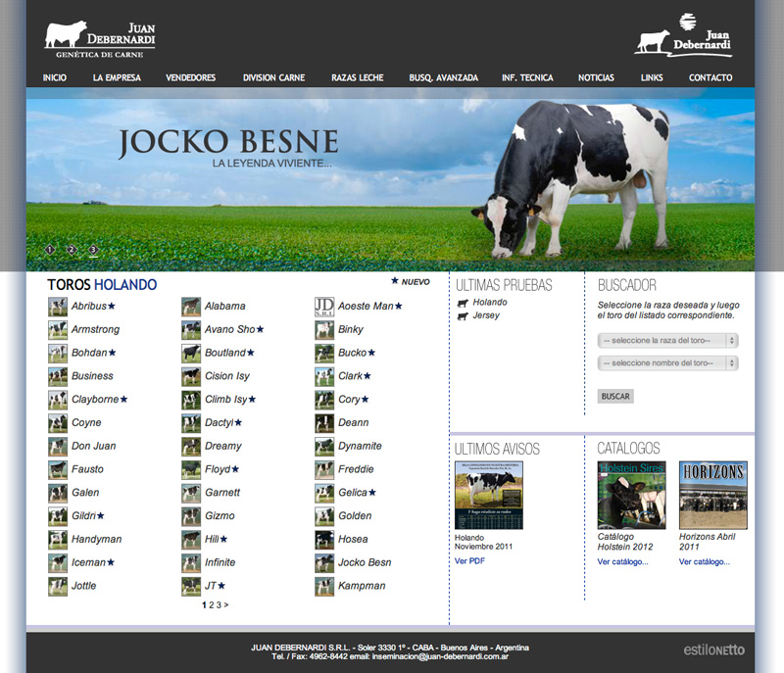
Task: Open the Ver PDF link under Holando Noviembre 2011
Action: coord(469,561)
